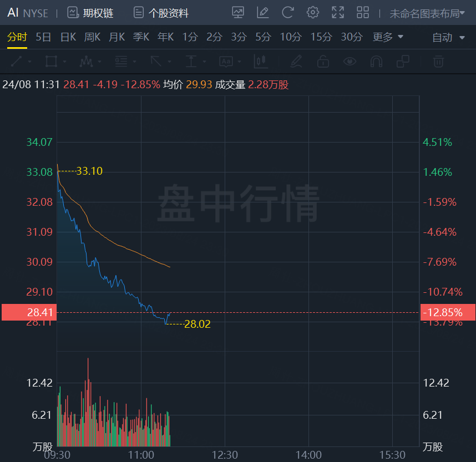Refresh the chart data
476x462 pixels.
tap(287, 12)
